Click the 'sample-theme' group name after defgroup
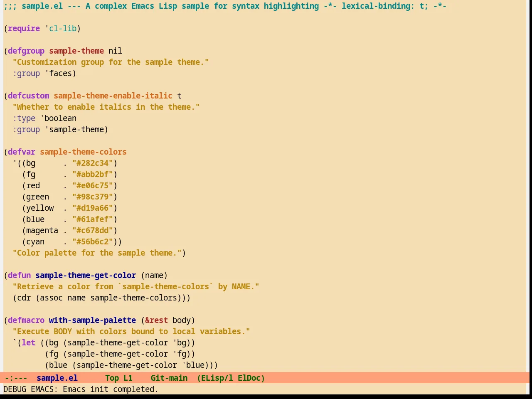 [76, 51]
